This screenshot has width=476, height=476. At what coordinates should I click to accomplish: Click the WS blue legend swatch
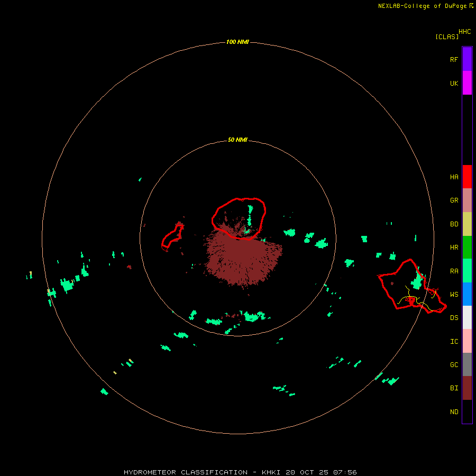(x=467, y=294)
